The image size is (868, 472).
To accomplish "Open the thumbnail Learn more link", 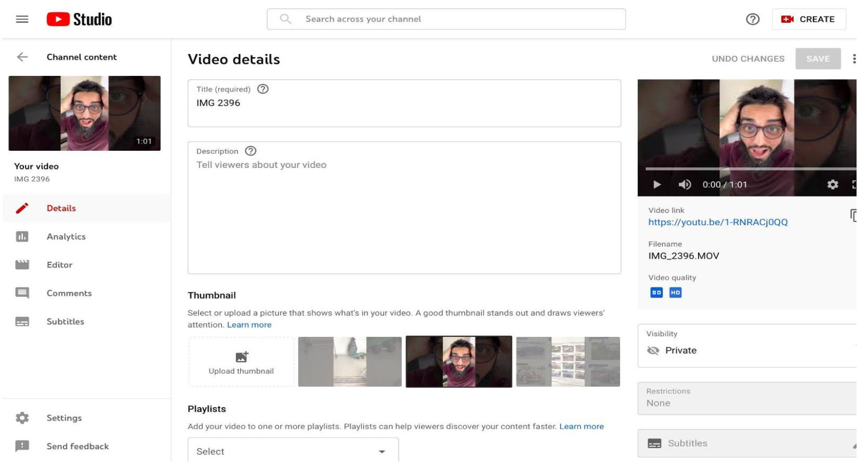I will tap(249, 324).
